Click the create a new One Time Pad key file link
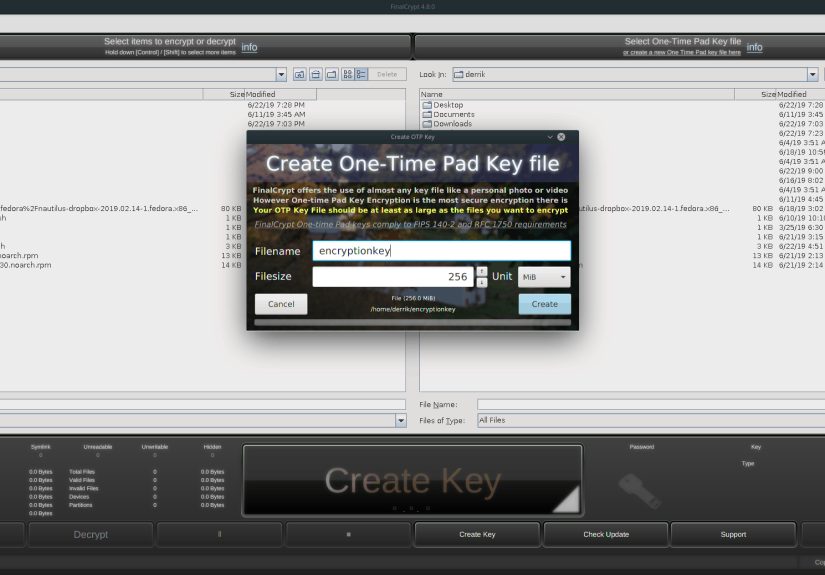Viewport: 825px width, 575px height. (x=682, y=53)
